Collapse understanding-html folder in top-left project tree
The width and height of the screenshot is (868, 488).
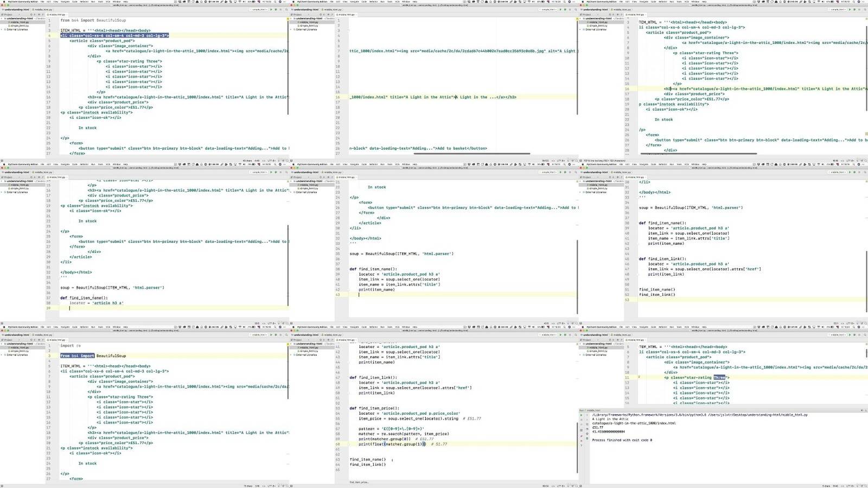[2, 18]
